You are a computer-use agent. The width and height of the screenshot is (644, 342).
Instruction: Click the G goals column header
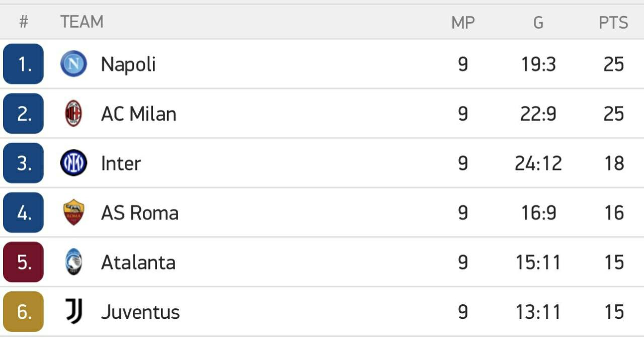pyautogui.click(x=538, y=23)
